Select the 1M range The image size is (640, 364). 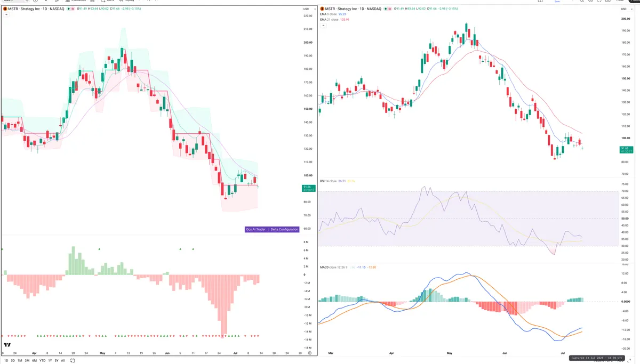point(20,360)
